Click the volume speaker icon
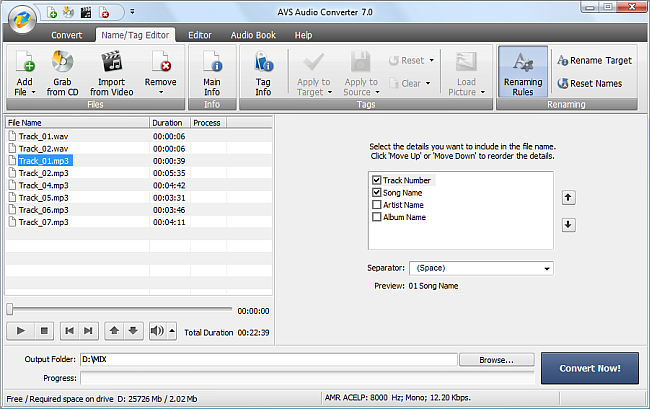This screenshot has width=650, height=409. coord(158,331)
